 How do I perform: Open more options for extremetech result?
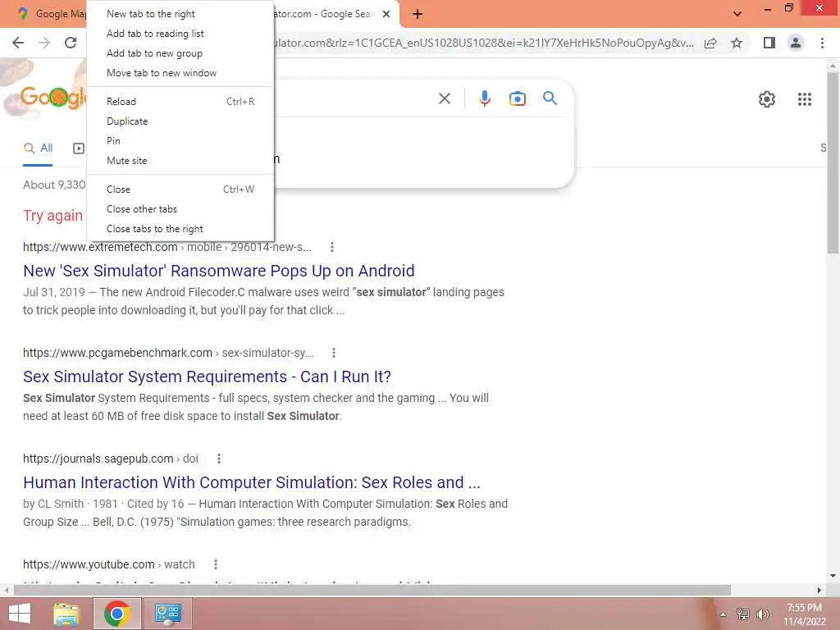tap(332, 247)
